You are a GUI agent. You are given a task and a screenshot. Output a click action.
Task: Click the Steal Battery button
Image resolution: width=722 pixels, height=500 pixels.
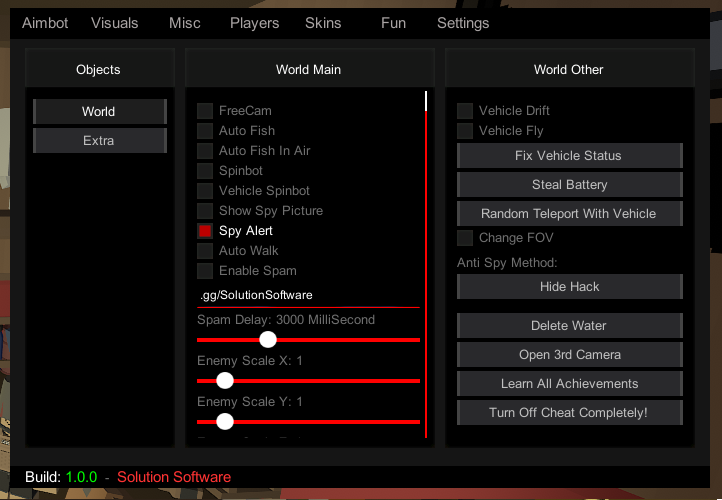click(570, 185)
